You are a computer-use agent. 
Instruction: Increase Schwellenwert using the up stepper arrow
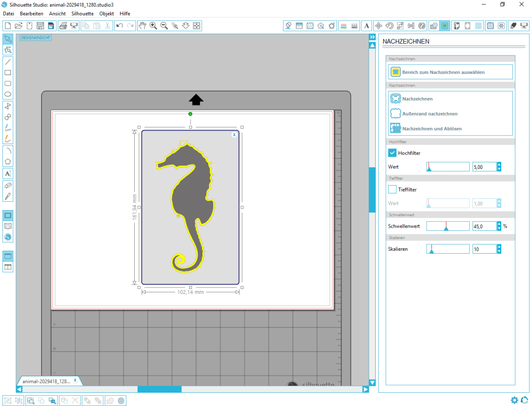coord(499,224)
